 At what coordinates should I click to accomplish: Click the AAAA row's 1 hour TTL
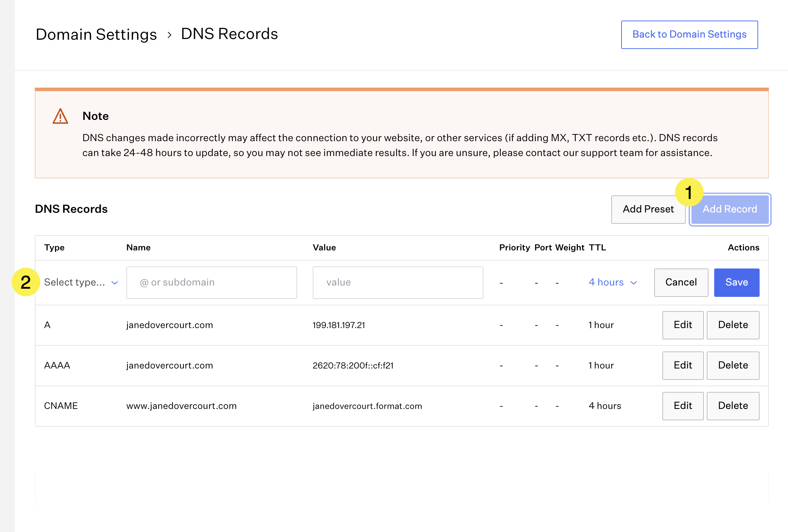[x=601, y=365]
